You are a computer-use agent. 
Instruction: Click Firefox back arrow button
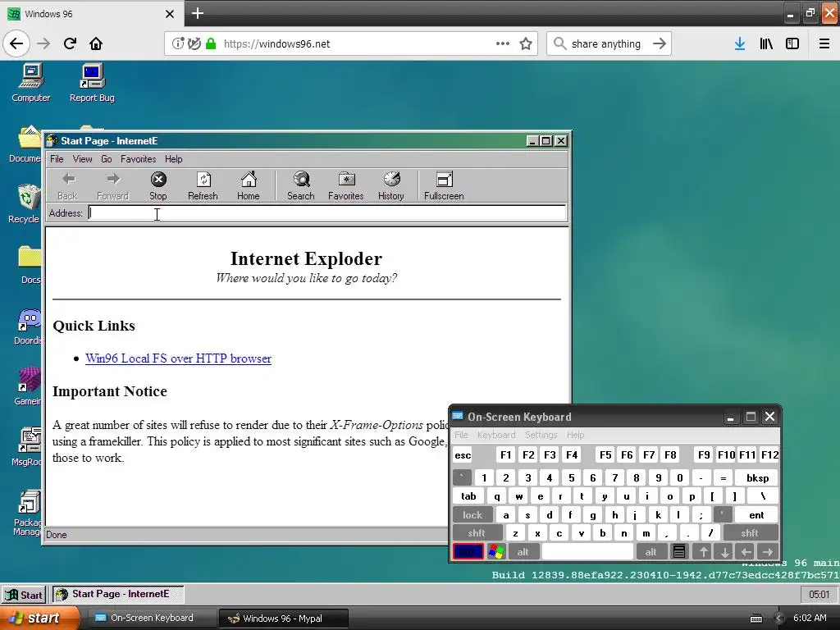16,43
